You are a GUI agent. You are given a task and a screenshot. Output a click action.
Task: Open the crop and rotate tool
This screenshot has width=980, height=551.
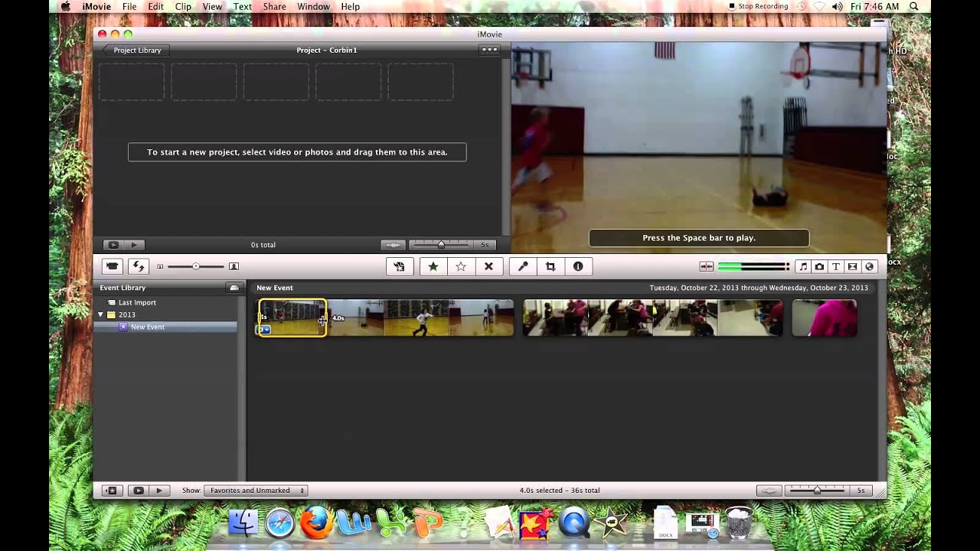550,266
